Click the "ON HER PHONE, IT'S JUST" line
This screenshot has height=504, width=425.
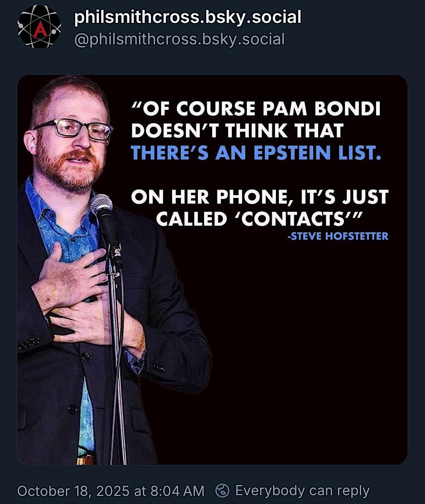tap(260, 197)
